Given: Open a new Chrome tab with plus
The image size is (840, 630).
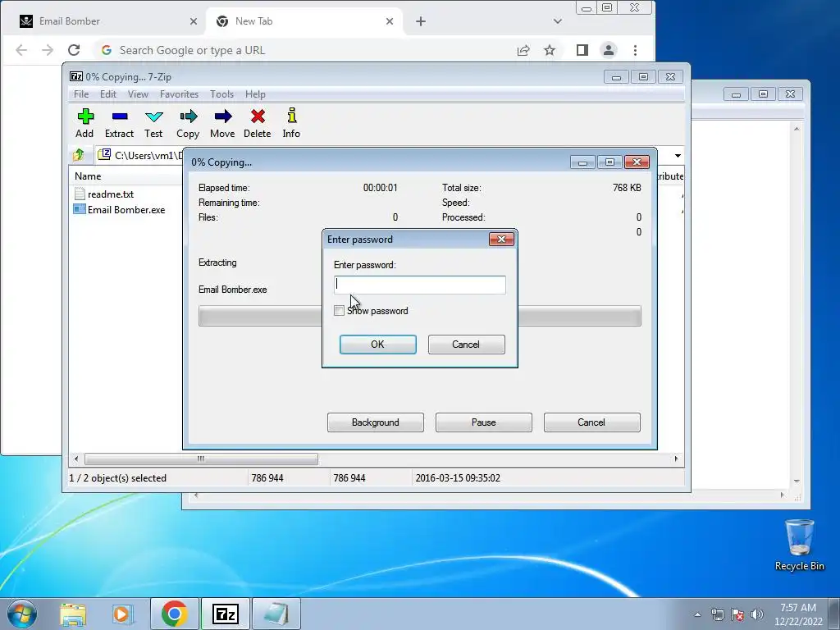Looking at the screenshot, I should click(x=421, y=21).
